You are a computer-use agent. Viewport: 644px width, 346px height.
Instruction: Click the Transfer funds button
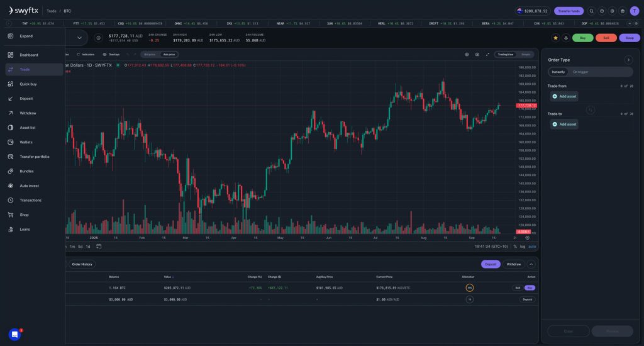[569, 11]
